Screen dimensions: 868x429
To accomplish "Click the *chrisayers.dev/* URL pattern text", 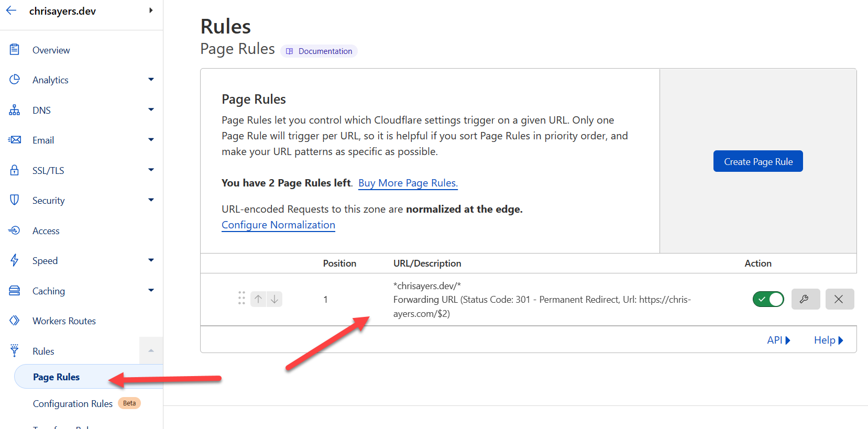I will [x=427, y=286].
